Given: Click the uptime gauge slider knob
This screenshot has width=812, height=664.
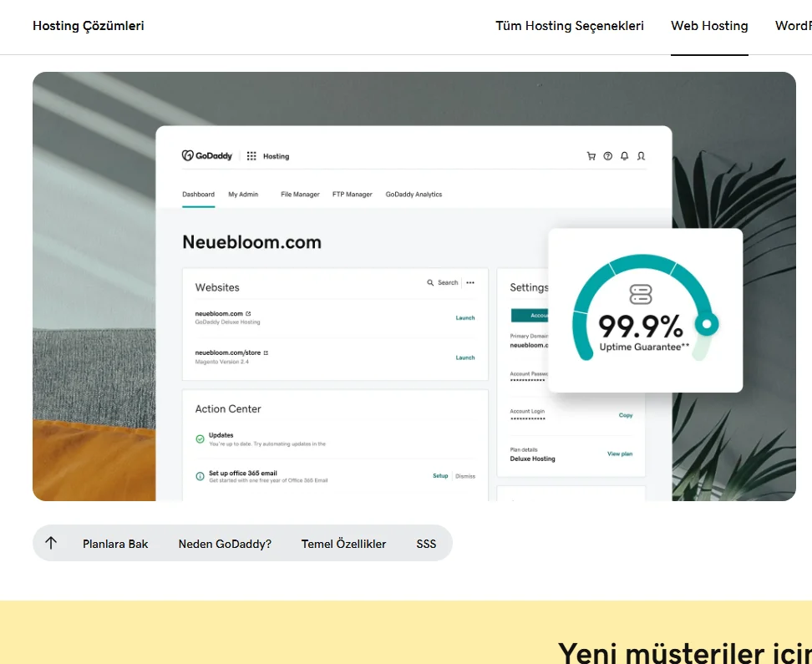Looking at the screenshot, I should (x=707, y=324).
